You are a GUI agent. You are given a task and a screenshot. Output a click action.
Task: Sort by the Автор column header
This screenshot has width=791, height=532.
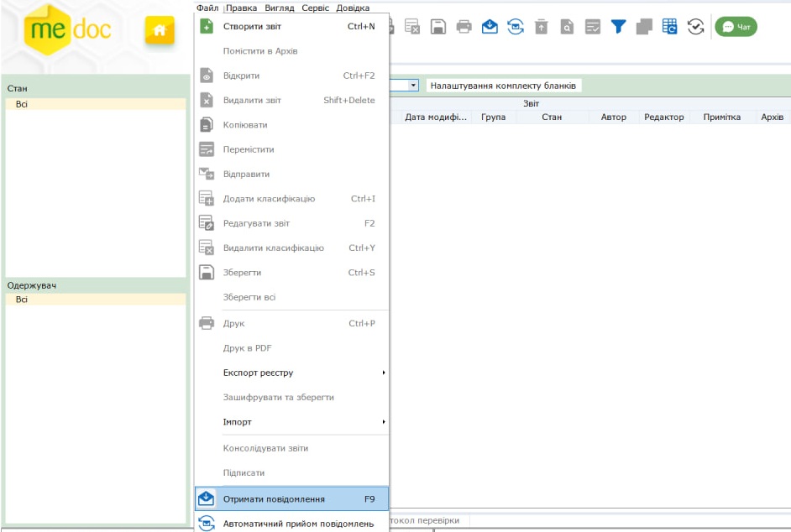coord(613,117)
